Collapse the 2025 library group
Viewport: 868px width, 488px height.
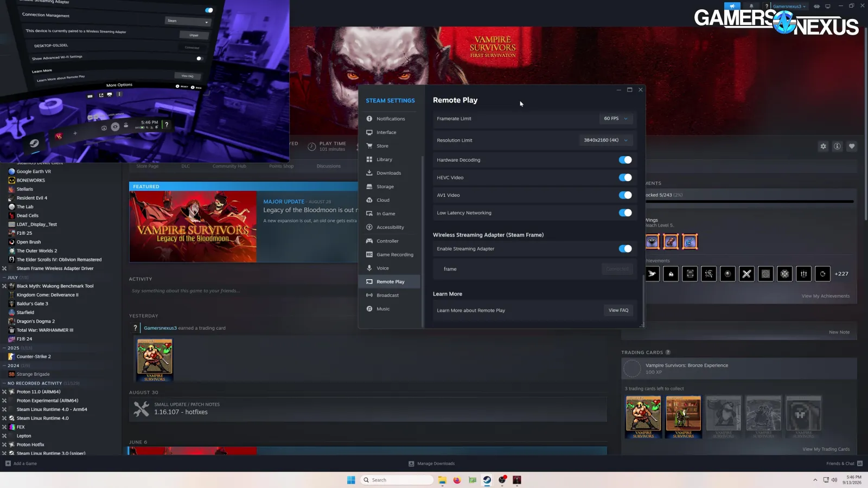pyautogui.click(x=4, y=348)
